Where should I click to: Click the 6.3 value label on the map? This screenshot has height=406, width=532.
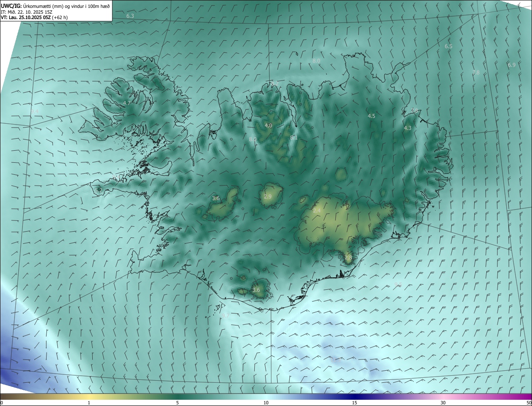(x=130, y=16)
